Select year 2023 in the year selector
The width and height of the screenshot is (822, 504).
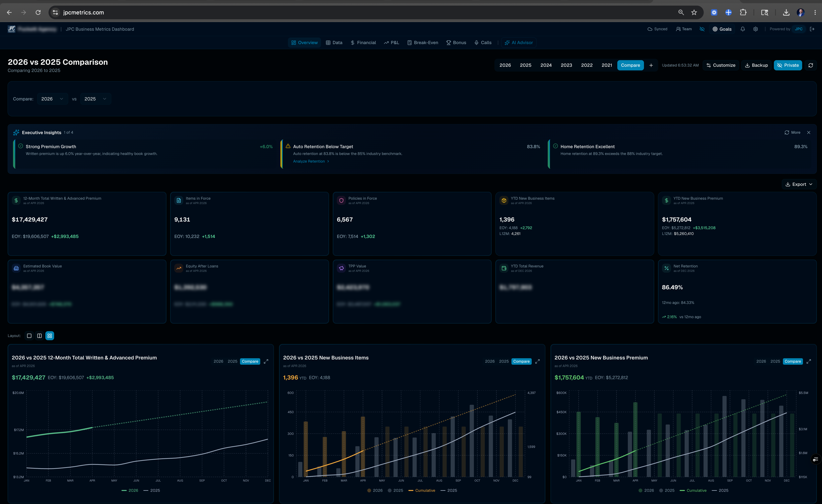(566, 65)
